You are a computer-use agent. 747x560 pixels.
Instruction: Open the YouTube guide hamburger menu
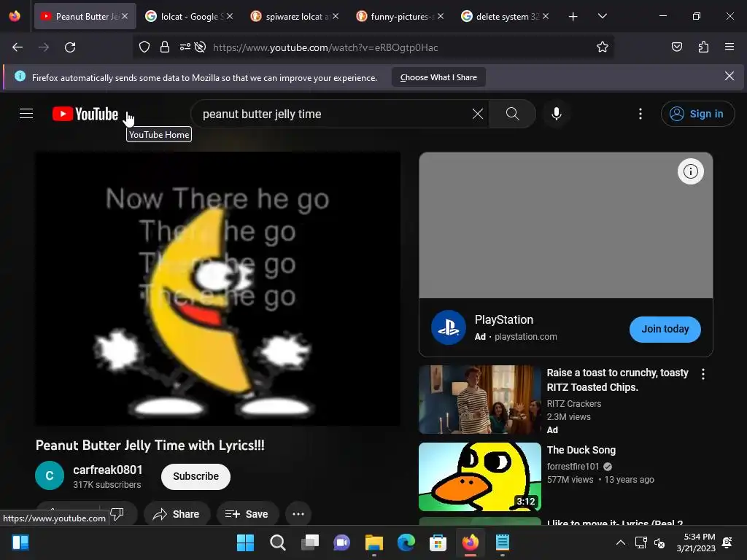pos(26,114)
